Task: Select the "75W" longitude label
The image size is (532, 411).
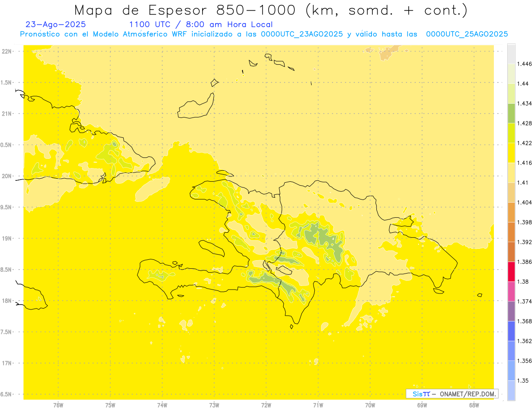Action: click(110, 405)
